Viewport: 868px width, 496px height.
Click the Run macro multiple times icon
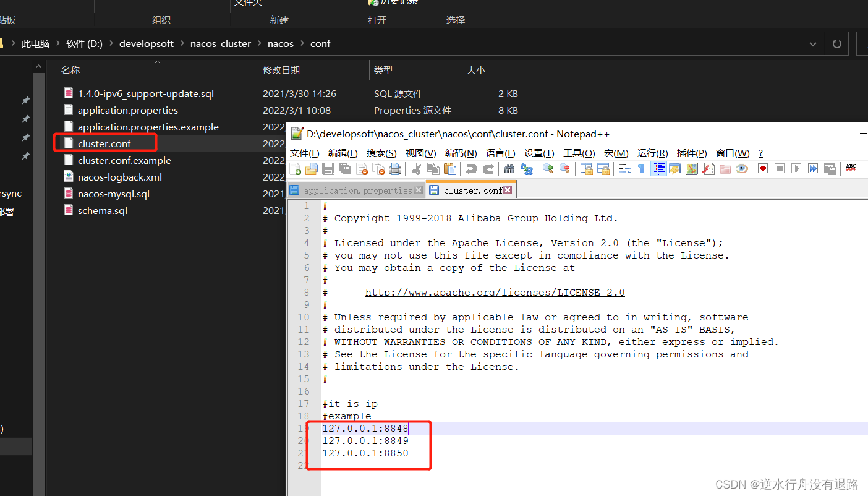[x=814, y=168]
